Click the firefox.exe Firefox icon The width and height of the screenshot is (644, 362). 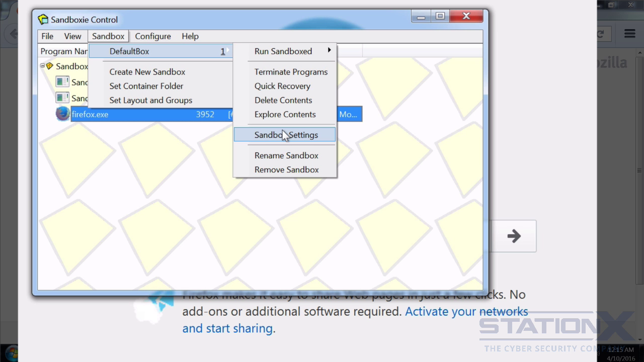click(62, 114)
